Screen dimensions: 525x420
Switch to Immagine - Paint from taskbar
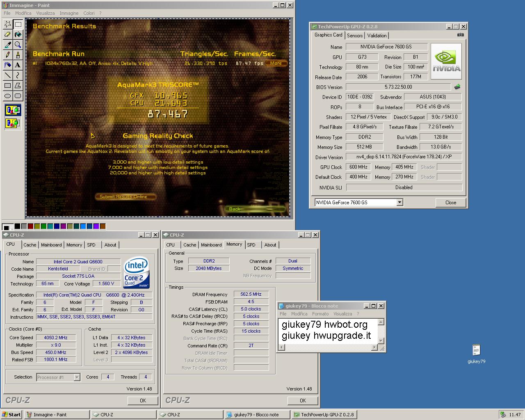point(57,415)
